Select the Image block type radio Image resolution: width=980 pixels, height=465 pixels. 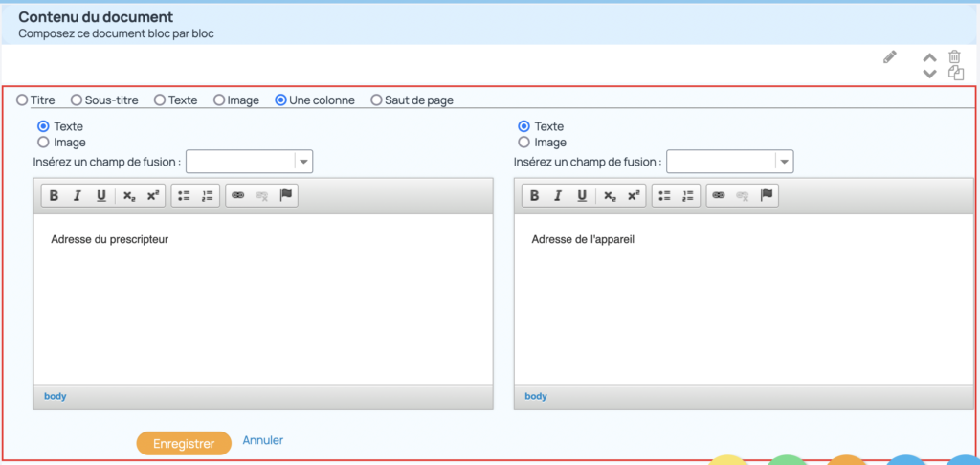tap(219, 100)
